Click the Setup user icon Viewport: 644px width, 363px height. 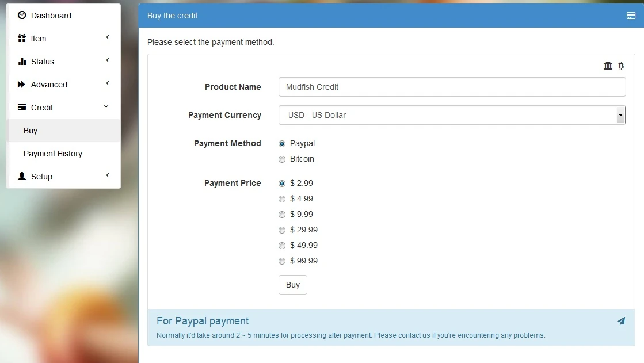[x=22, y=177]
